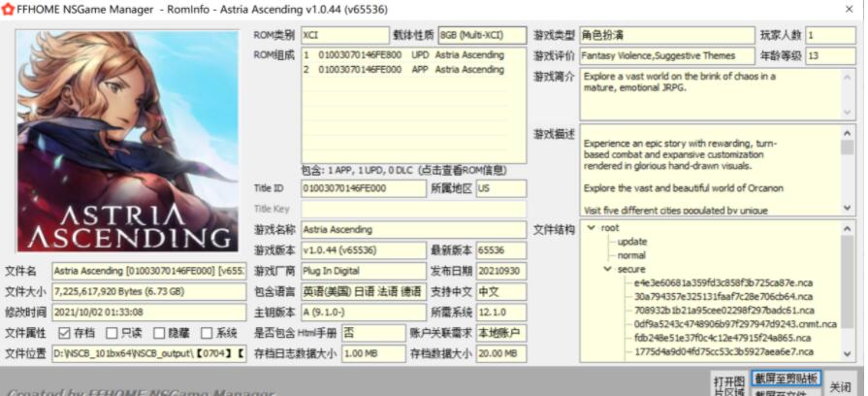This screenshot has width=868, height=396.
Task: Click the 载体性质 8GB (Multi-XCI) field
Action: (482, 35)
